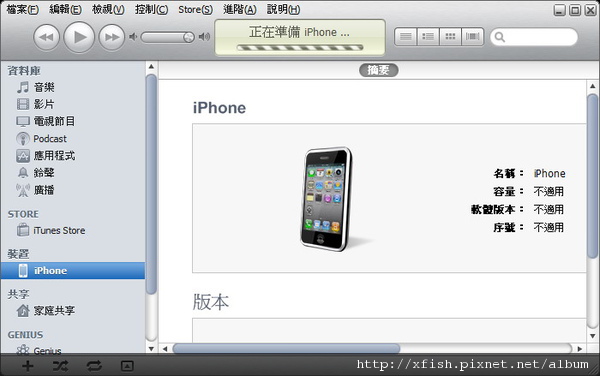Viewport: 600px width, 376px height.
Task: Open the 說明(H) menu
Action: tap(283, 9)
